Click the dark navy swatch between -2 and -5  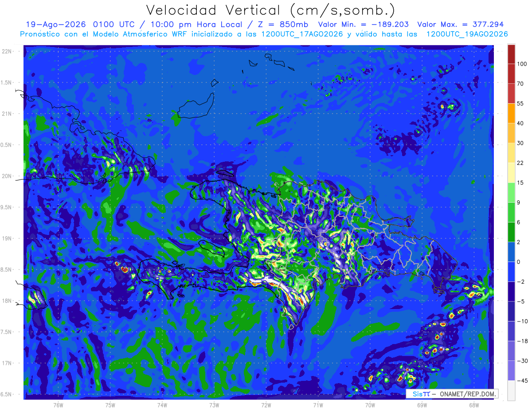[x=511, y=291]
